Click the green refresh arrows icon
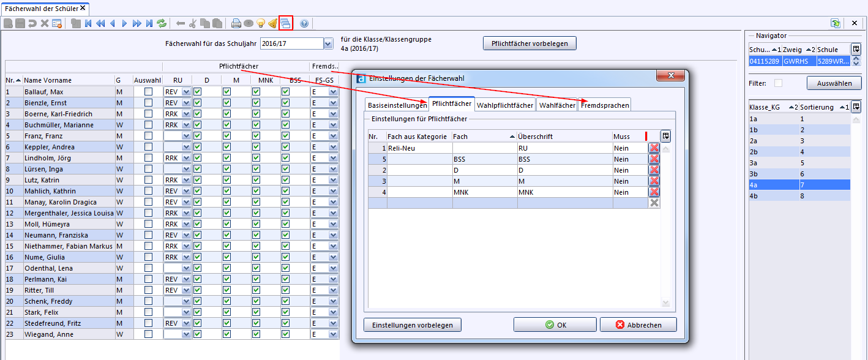The height and width of the screenshot is (360, 868). 162,24
